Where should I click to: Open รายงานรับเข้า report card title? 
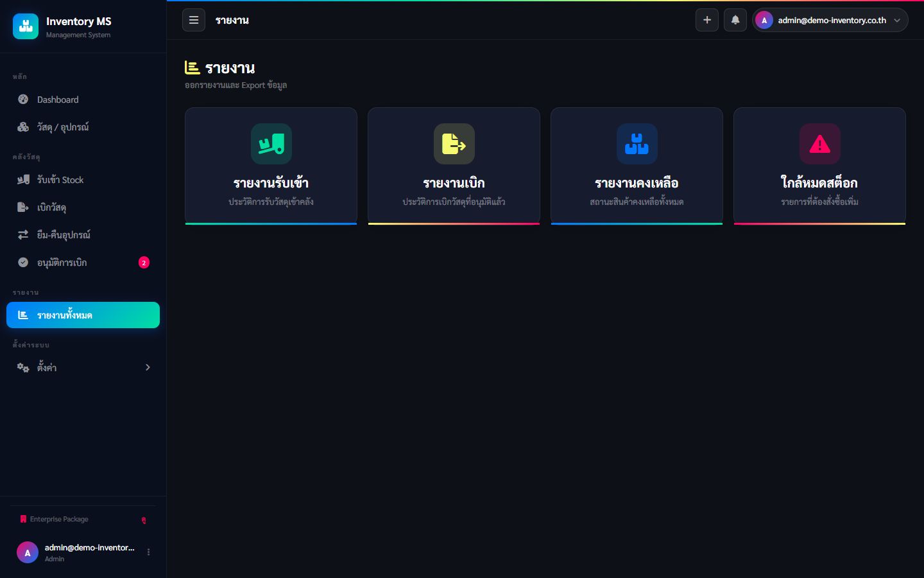pos(271,183)
